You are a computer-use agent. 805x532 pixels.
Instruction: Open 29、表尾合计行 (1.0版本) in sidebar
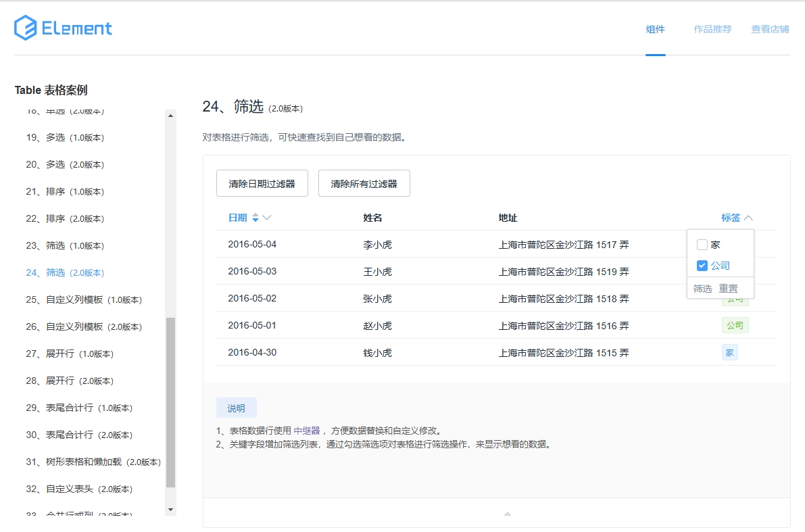(x=79, y=408)
